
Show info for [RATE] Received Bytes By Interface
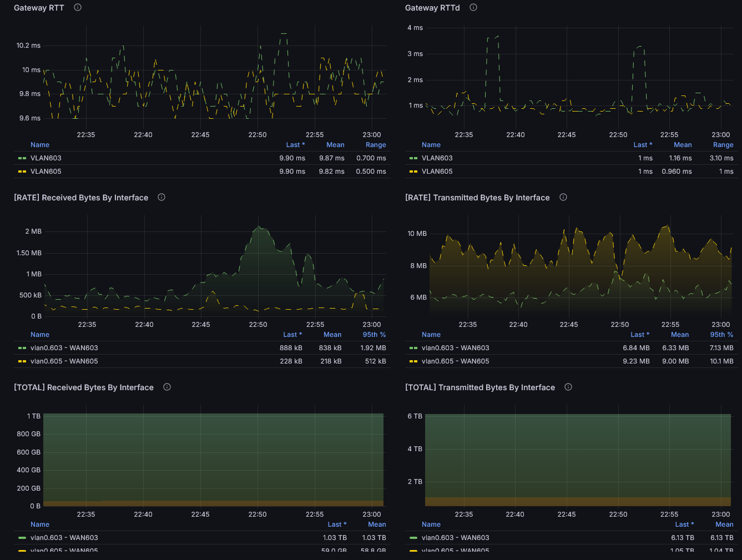pos(161,198)
